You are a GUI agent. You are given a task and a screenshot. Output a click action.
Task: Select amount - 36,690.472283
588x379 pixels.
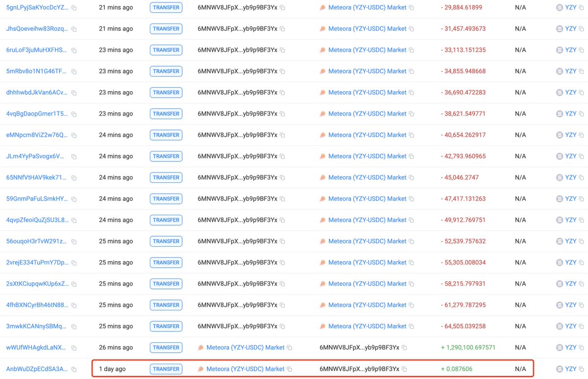463,93
